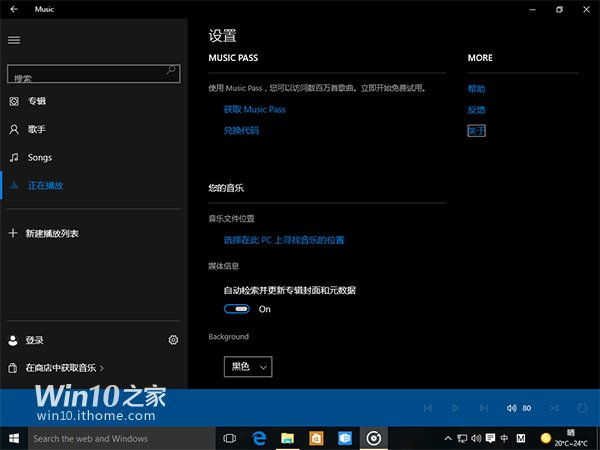This screenshot has height=450, width=600.
Task: Click the 中 input language indicator
Action: 504,438
